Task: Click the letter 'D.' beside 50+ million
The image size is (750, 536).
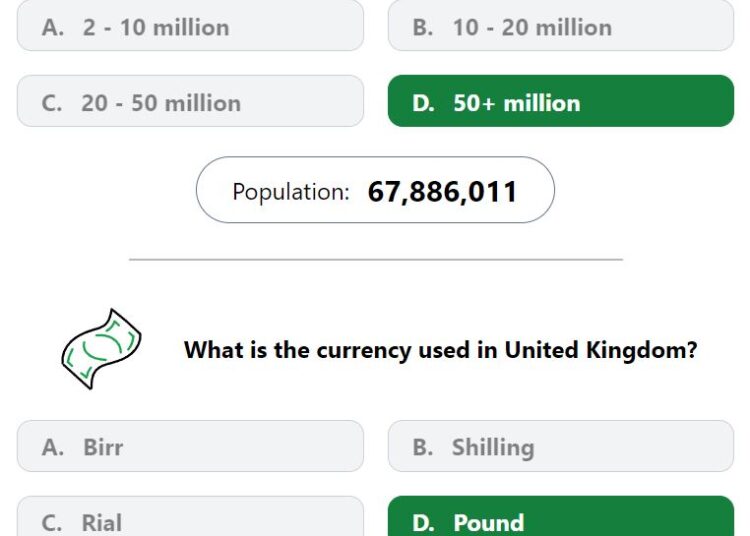Action: coord(423,103)
